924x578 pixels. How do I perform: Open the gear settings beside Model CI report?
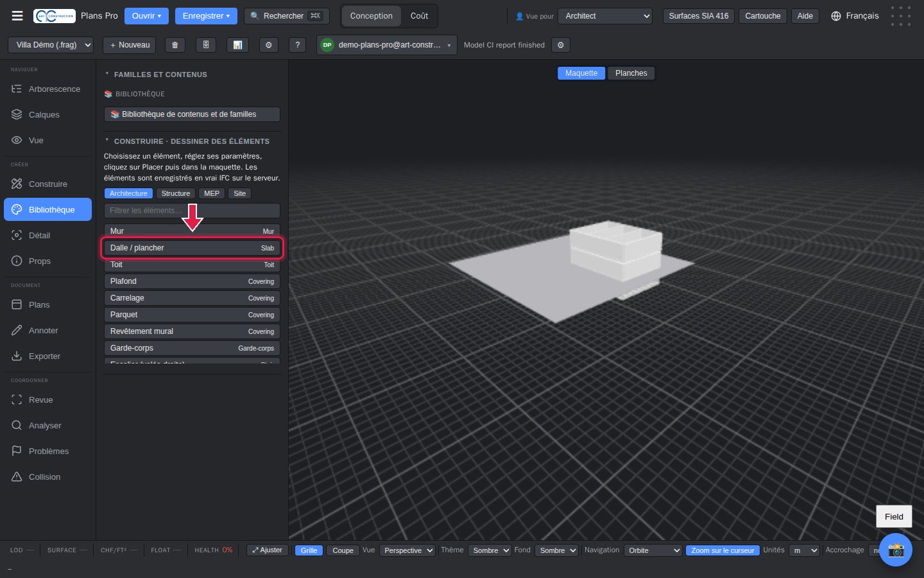point(561,45)
